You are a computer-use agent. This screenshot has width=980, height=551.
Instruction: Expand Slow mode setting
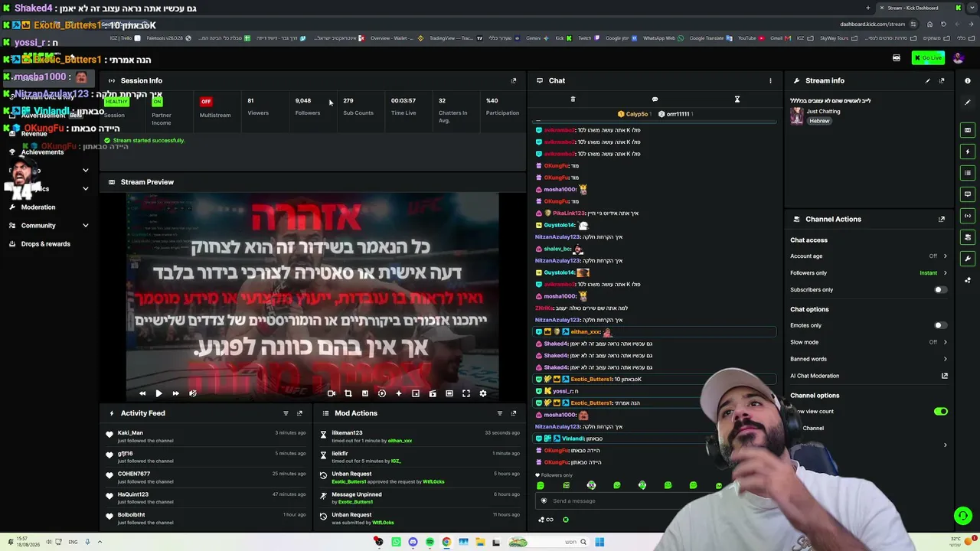click(x=869, y=342)
